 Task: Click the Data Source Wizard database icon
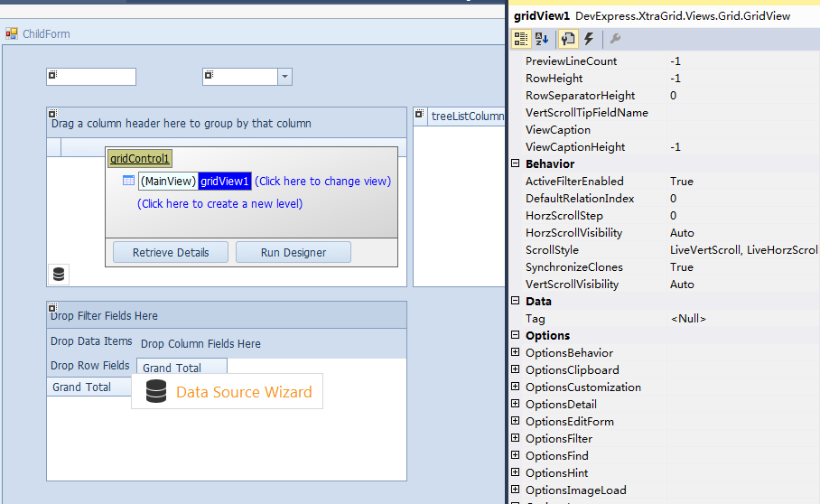pos(156,391)
